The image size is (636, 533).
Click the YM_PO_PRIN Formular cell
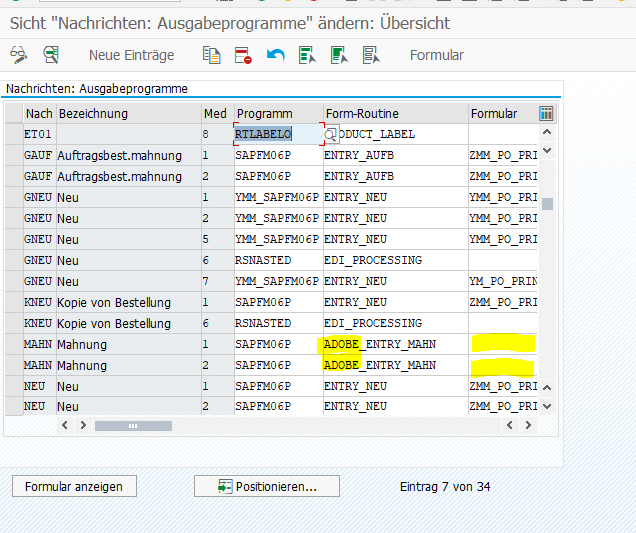coord(503,282)
